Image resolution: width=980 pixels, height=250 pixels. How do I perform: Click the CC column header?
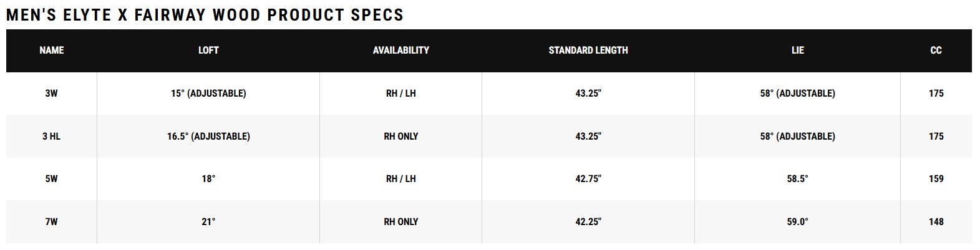pyautogui.click(x=936, y=50)
